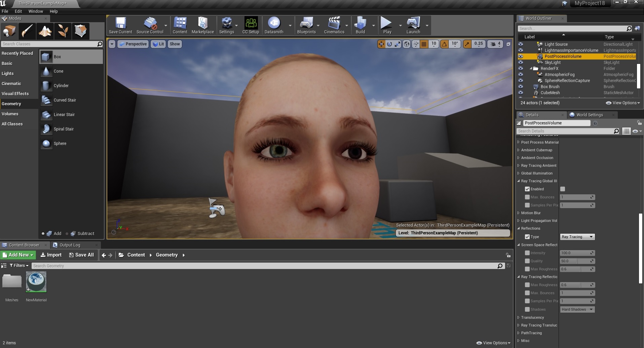The width and height of the screenshot is (644, 348).
Task: Open the Window menu
Action: (x=36, y=11)
